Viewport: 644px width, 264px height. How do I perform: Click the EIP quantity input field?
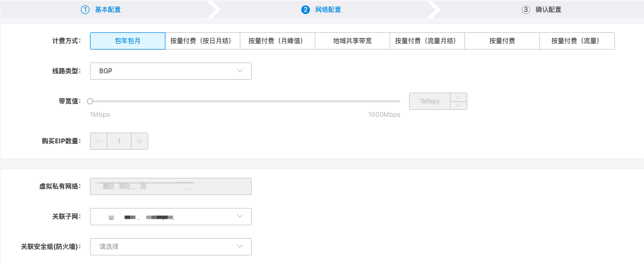[x=119, y=141]
